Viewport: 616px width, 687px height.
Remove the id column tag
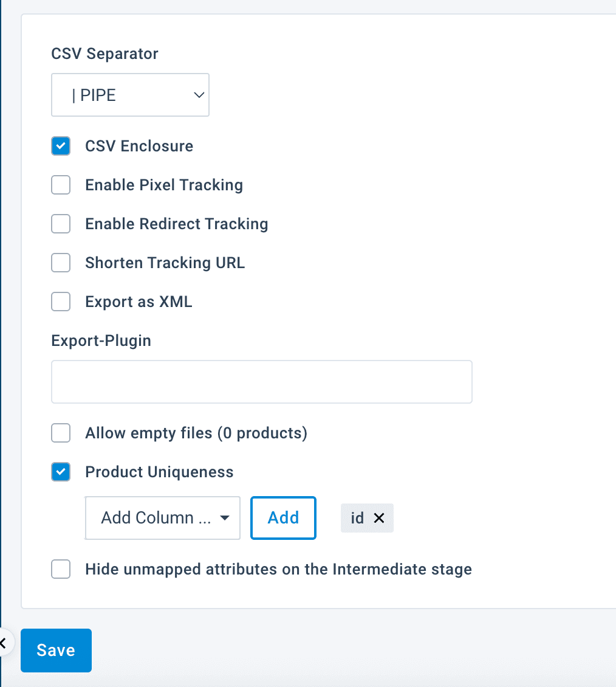[x=379, y=518]
